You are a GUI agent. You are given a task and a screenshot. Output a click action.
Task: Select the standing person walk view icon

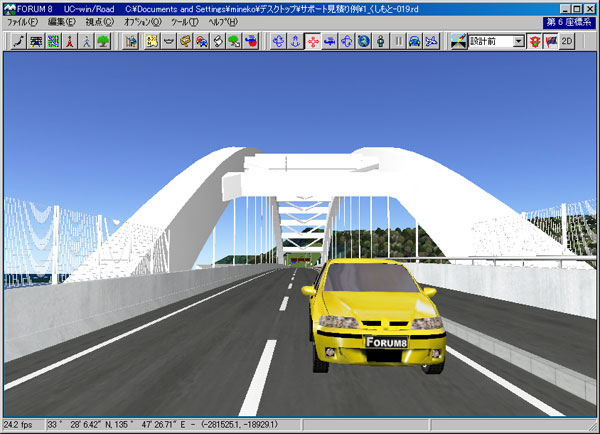point(381,41)
